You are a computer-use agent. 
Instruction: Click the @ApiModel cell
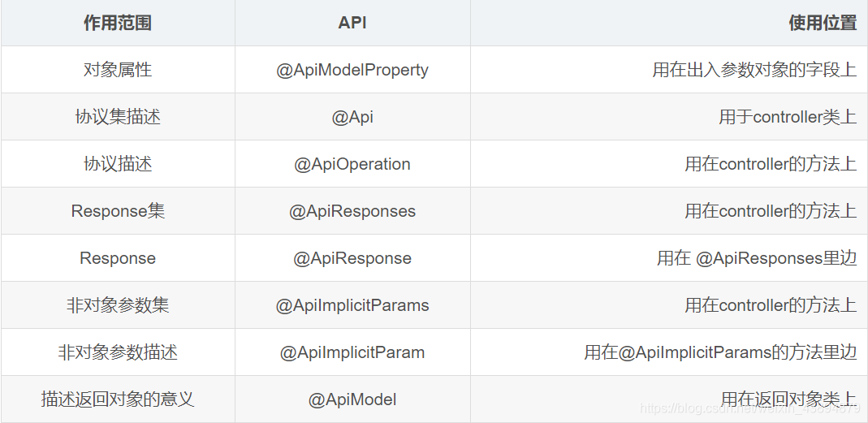[352, 399]
